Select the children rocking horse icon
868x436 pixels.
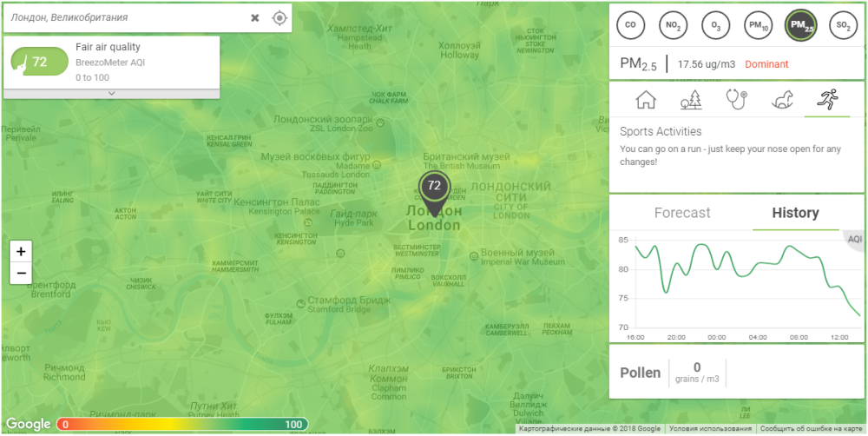tap(783, 100)
